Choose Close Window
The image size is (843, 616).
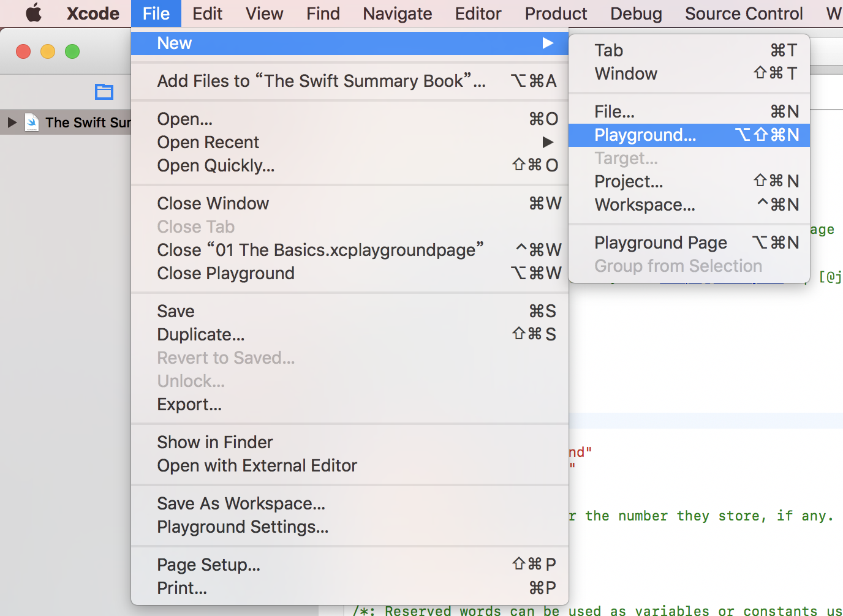350,203
